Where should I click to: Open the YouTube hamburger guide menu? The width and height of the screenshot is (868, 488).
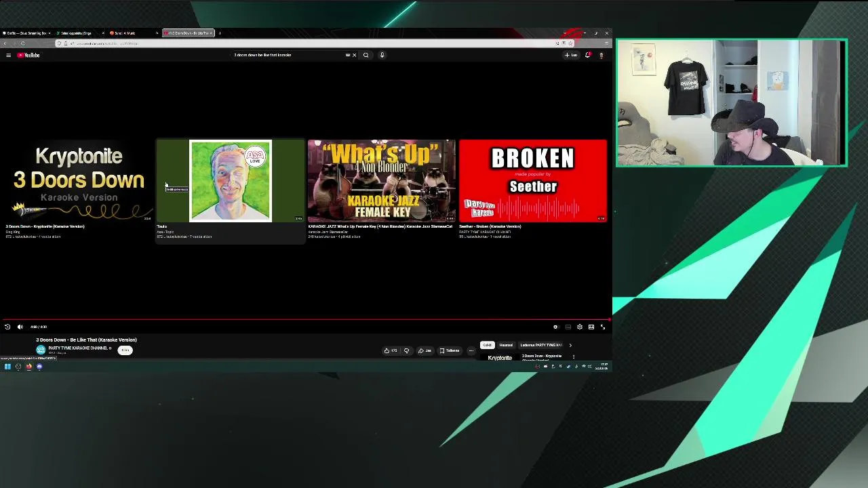(8, 55)
